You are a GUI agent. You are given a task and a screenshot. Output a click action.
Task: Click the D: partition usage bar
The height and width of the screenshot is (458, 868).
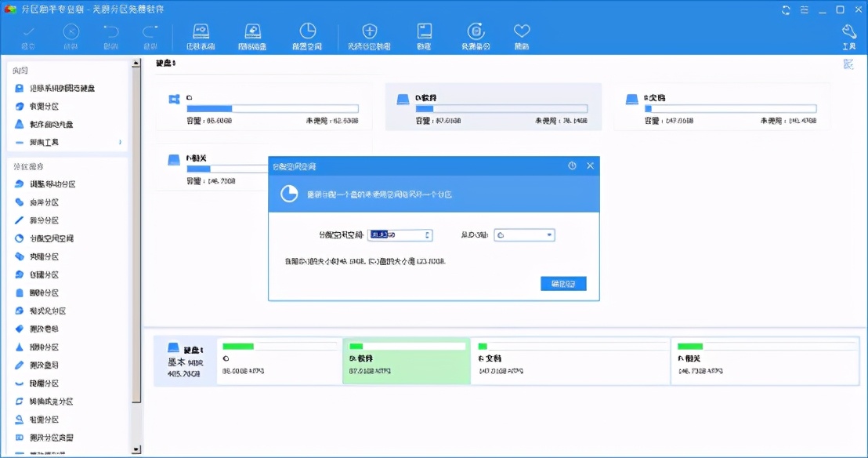tap(501, 109)
